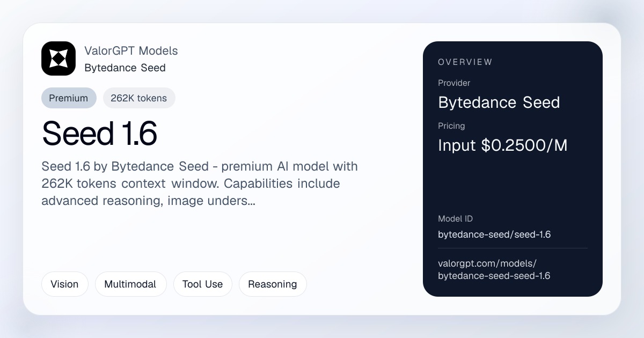Click the model description paragraph
644x338 pixels.
[x=200, y=183]
